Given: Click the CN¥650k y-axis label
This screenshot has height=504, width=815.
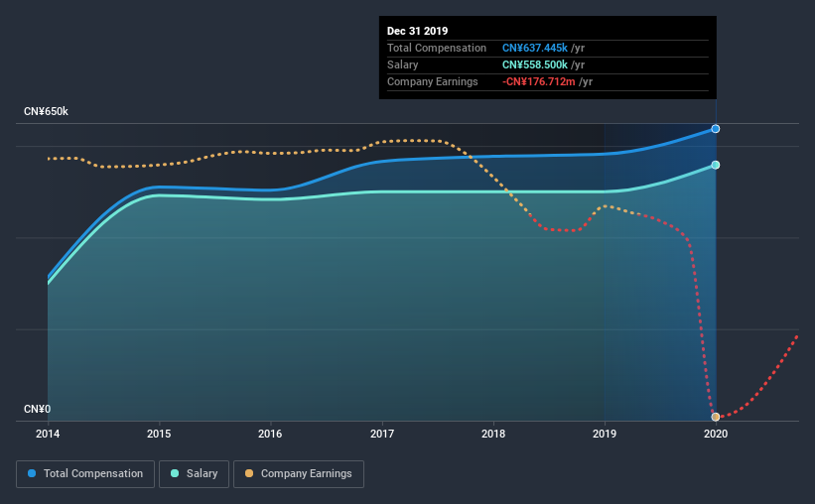Looking at the screenshot, I should (46, 112).
